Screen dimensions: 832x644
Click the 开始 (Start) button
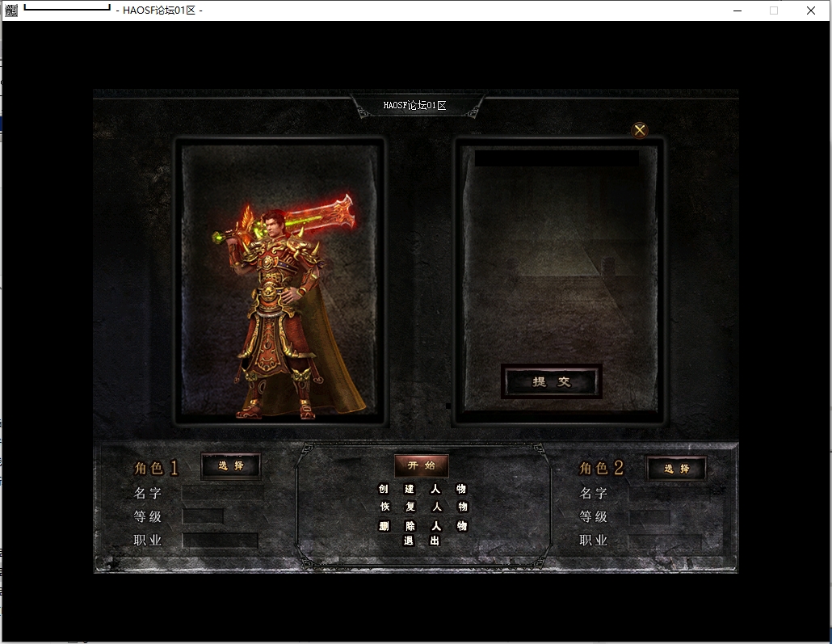click(x=421, y=465)
